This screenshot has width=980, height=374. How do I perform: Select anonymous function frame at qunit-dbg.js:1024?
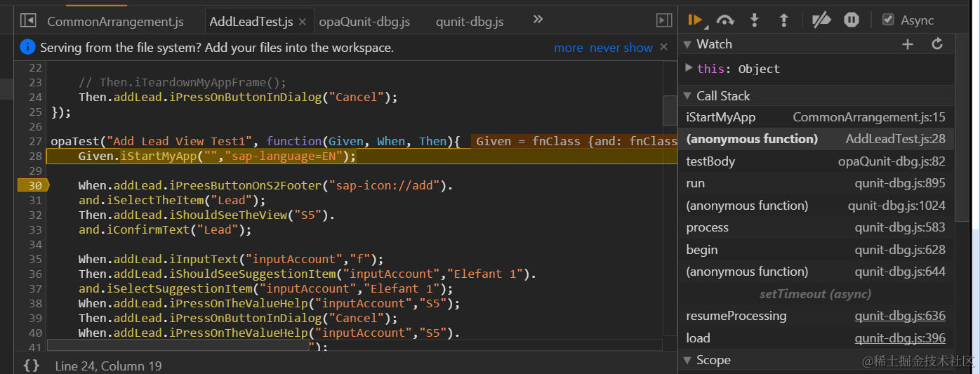click(816, 206)
